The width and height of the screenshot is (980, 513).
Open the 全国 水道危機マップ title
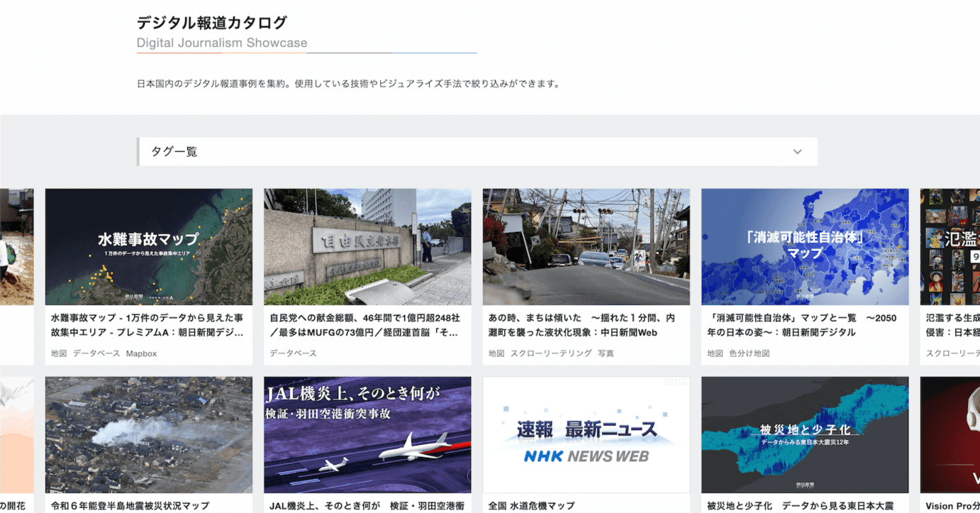click(x=532, y=506)
